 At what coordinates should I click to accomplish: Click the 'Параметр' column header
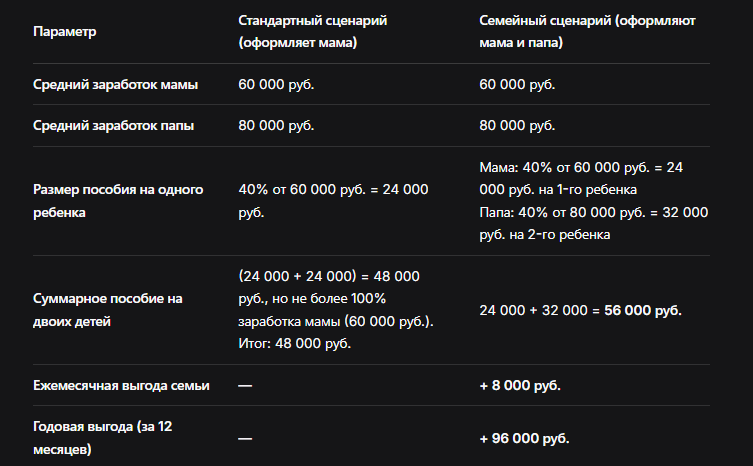point(64,32)
